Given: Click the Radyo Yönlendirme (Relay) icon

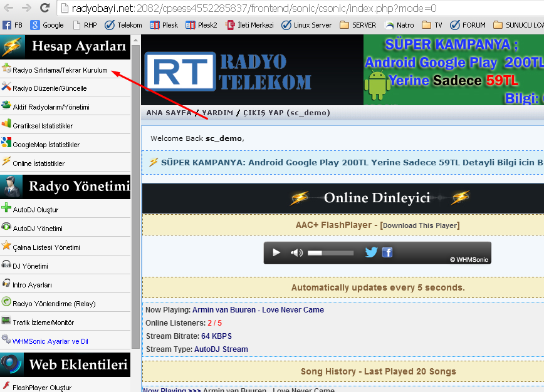Looking at the screenshot, I should pos(6,302).
